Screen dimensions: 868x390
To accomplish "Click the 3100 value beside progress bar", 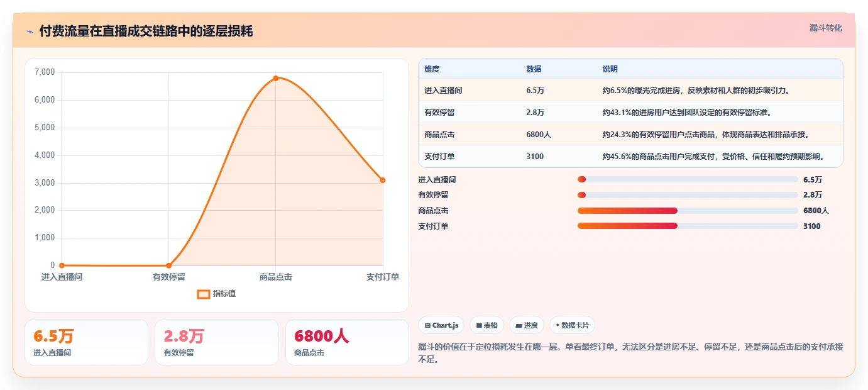I will (811, 226).
